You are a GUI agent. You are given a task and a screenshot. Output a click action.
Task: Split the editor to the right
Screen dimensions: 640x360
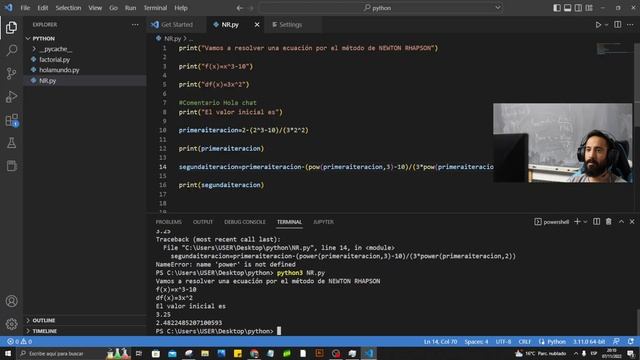[618, 25]
